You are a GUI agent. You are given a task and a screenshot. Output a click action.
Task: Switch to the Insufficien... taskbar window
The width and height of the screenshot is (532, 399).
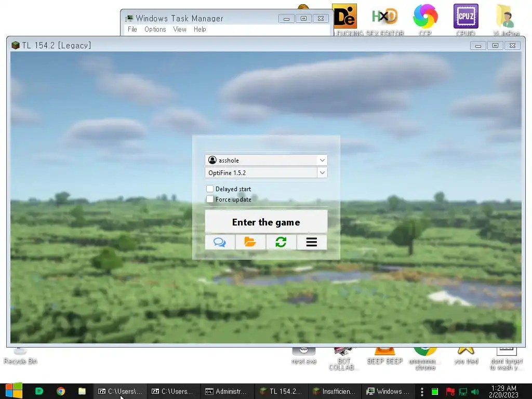pos(335,391)
